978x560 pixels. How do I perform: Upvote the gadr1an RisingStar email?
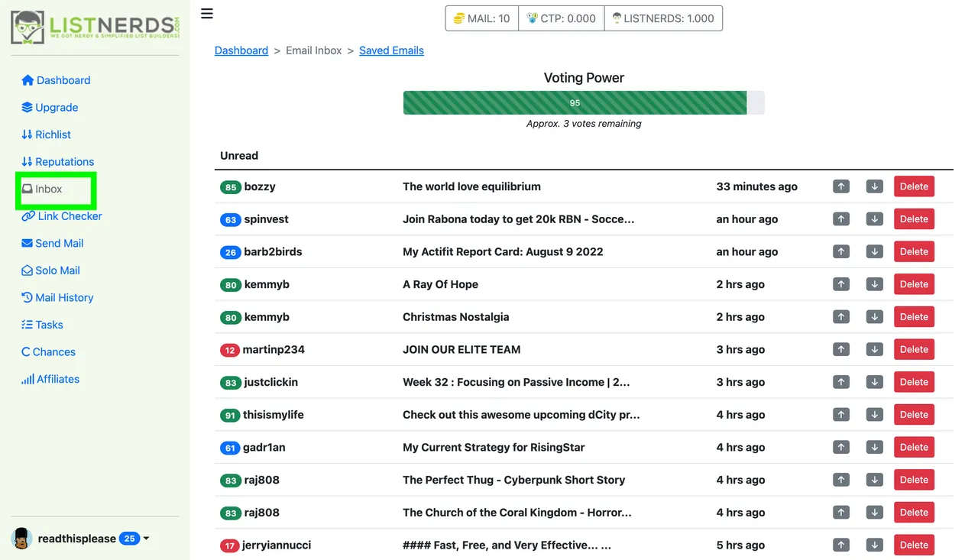[841, 447]
